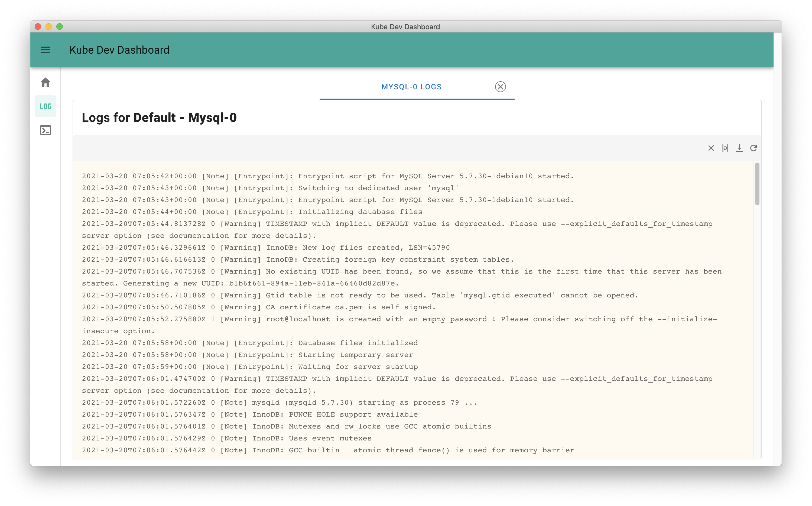
Task: Select the MYSQL-0 LOGS tab
Action: point(411,87)
